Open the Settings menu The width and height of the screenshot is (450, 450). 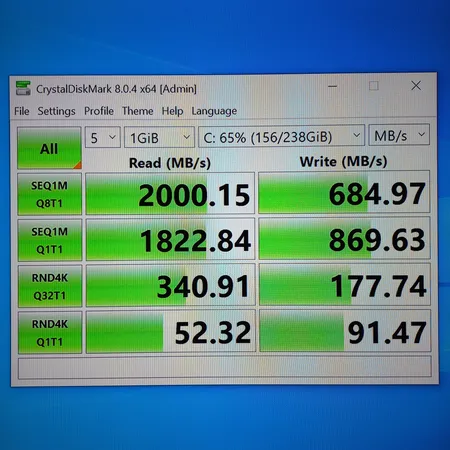[x=56, y=111]
